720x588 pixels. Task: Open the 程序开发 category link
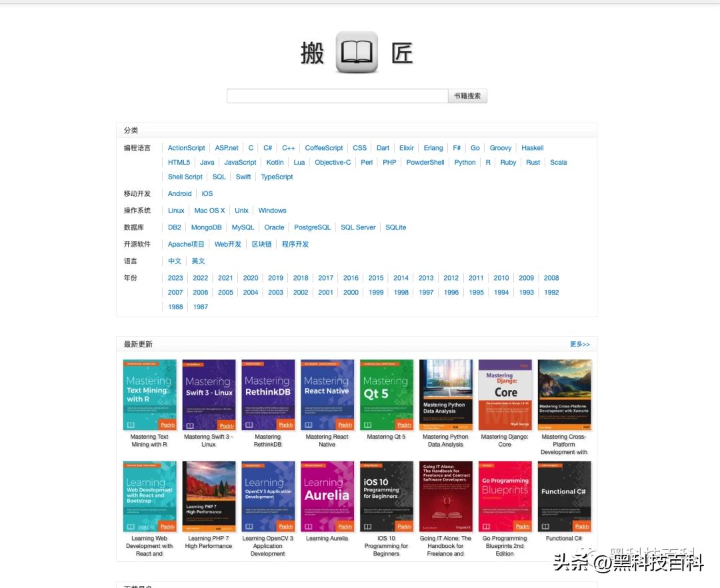click(x=295, y=244)
